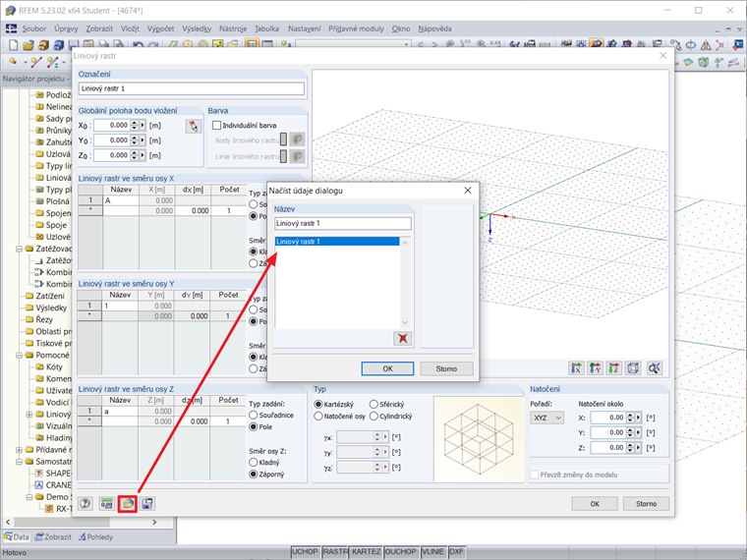Set preview view in Z direction
This screenshot has height=560, width=747.
[x=614, y=368]
